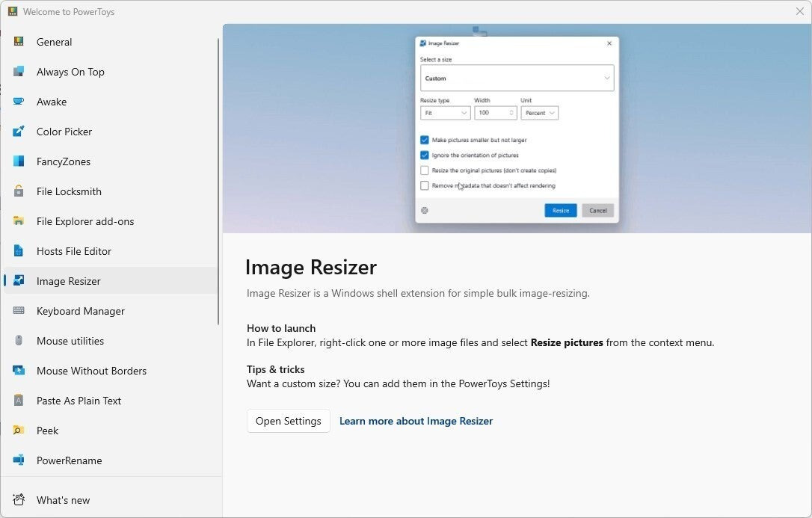
Task: Click the 'How to launch' heading
Action: coord(281,328)
